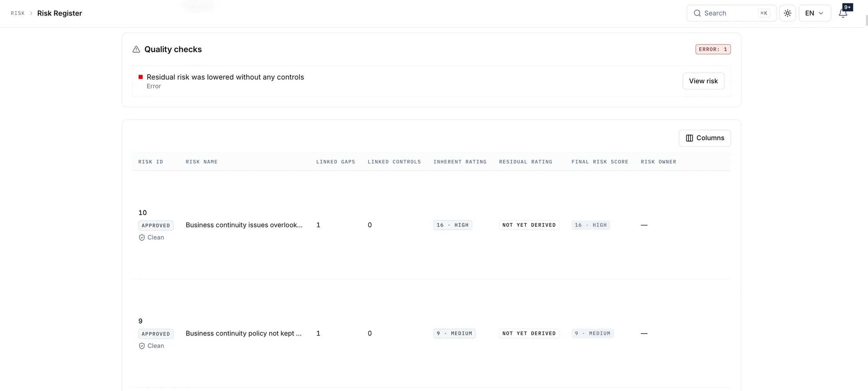Click the Quality checks warning triangle icon

click(x=136, y=49)
